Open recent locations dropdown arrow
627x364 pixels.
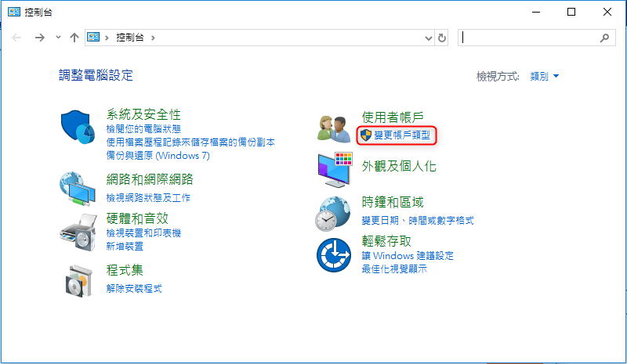[58, 38]
